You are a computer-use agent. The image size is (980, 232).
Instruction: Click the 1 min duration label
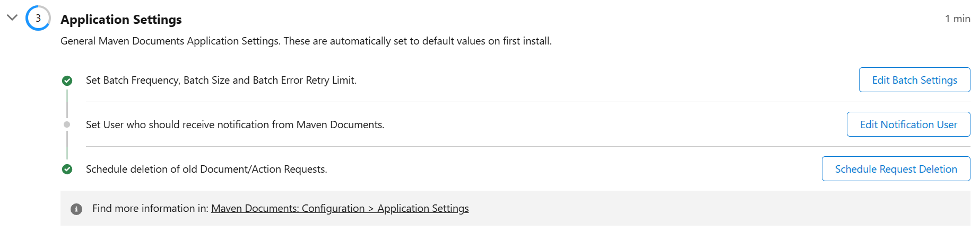pos(958,19)
